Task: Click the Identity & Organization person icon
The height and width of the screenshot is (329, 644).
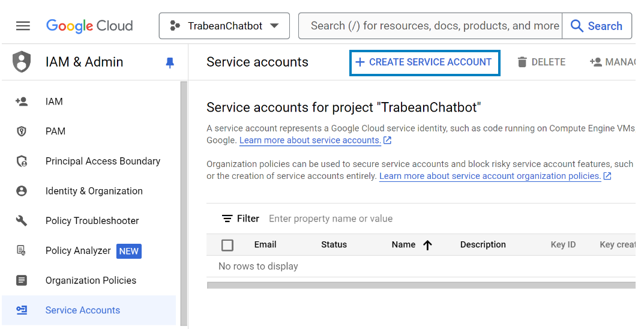Action: coord(22,191)
